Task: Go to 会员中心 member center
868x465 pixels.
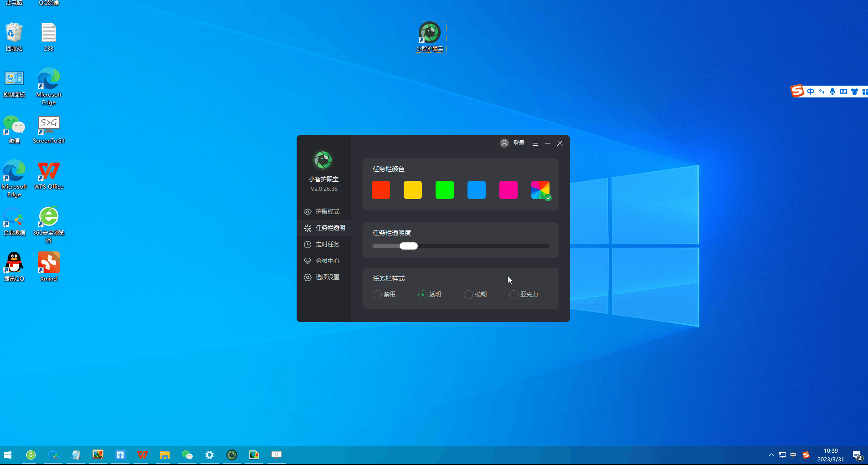Action: (x=324, y=261)
